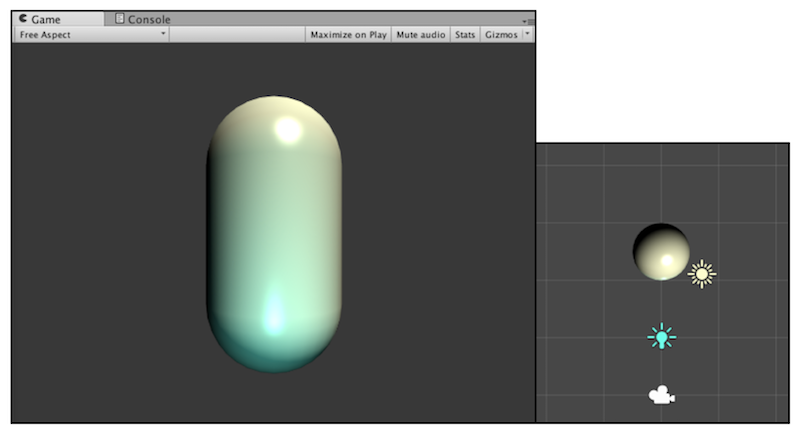This screenshot has width=800, height=434.
Task: Click the Game tab icon
Action: click(23, 18)
